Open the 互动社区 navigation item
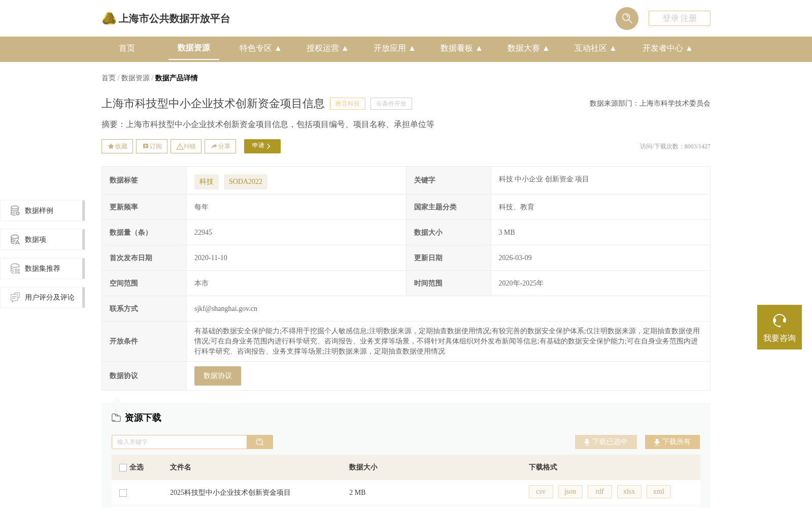Screen dimensions: 812x508 point(591,48)
